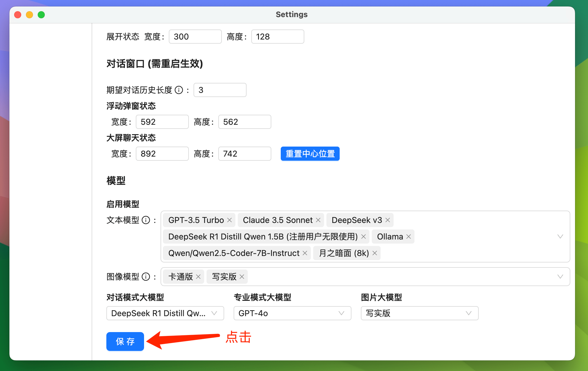Click the DeepSeek v3 tag text
Image resolution: width=588 pixels, height=371 pixels.
point(357,220)
